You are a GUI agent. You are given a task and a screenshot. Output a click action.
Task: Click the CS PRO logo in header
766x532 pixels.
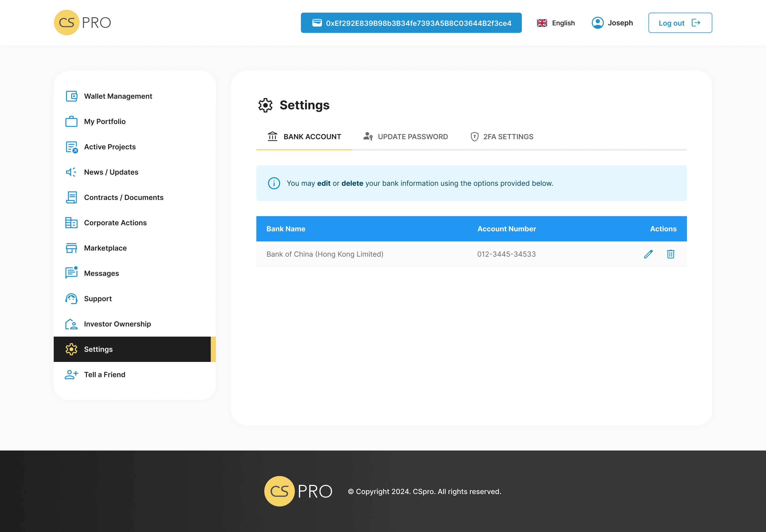pyautogui.click(x=82, y=23)
